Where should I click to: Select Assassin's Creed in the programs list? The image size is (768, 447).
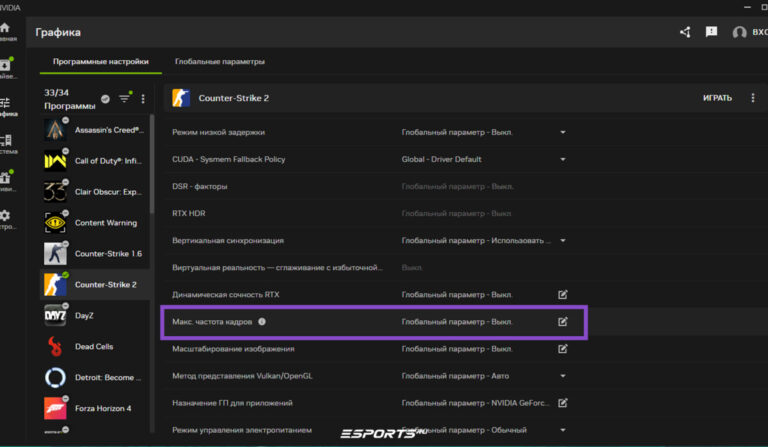click(95, 130)
